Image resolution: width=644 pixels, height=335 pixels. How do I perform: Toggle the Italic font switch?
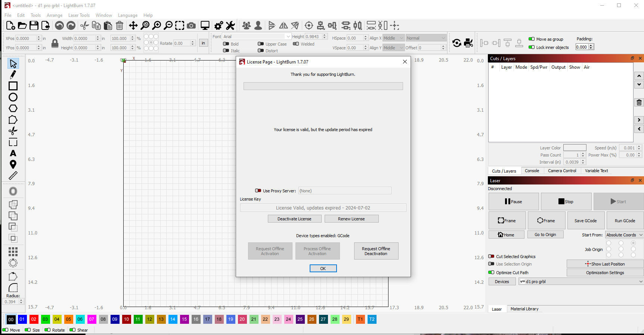click(x=226, y=50)
